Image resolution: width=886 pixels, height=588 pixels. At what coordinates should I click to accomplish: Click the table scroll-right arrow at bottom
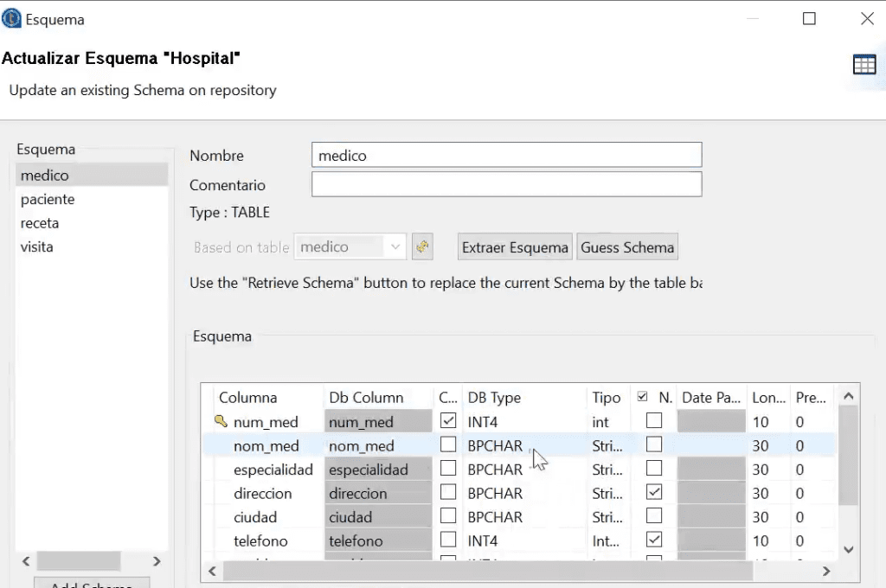pos(826,571)
